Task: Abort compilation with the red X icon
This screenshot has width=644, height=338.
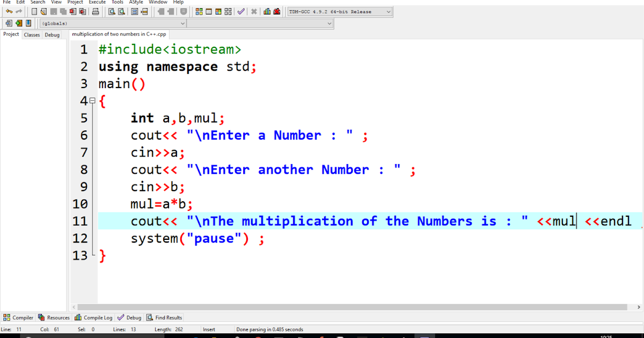Action: [x=254, y=11]
